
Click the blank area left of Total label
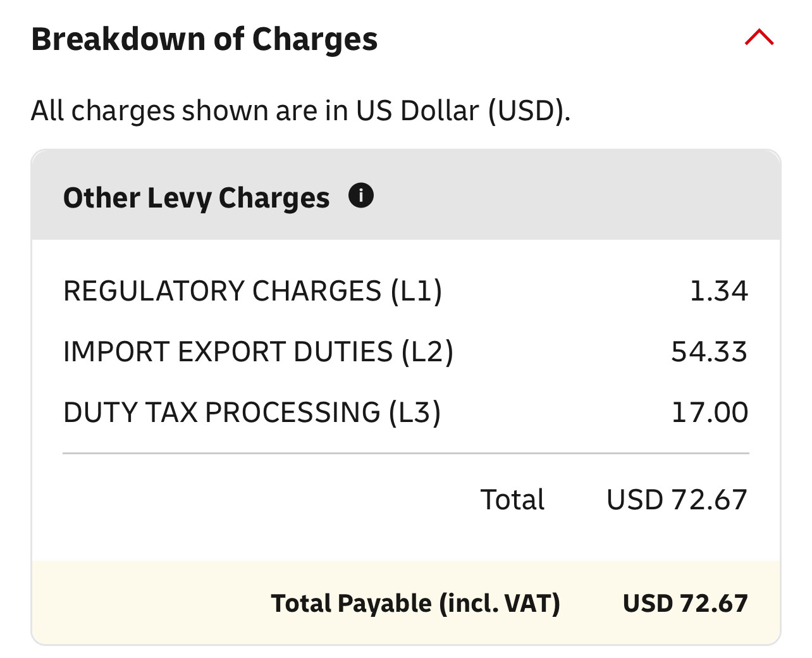[x=253, y=500]
